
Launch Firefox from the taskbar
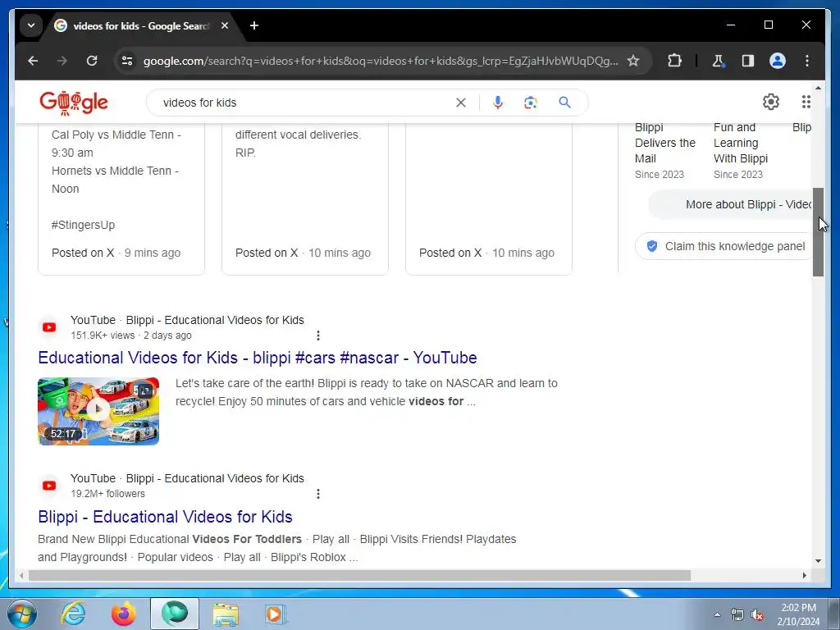(x=124, y=614)
